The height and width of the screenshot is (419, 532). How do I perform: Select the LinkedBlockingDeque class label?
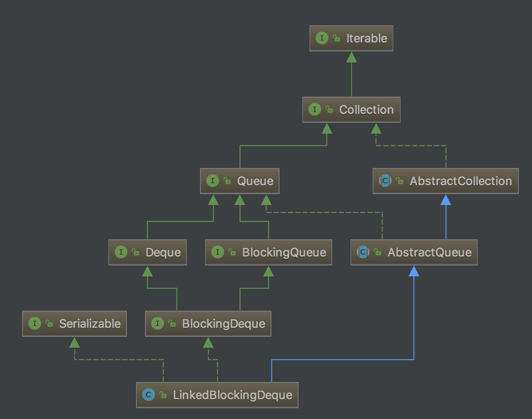tap(233, 395)
